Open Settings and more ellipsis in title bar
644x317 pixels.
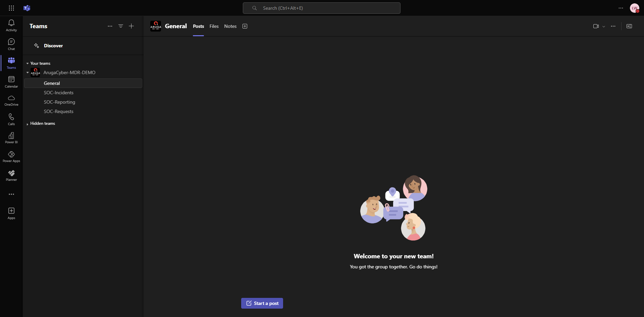click(x=621, y=8)
